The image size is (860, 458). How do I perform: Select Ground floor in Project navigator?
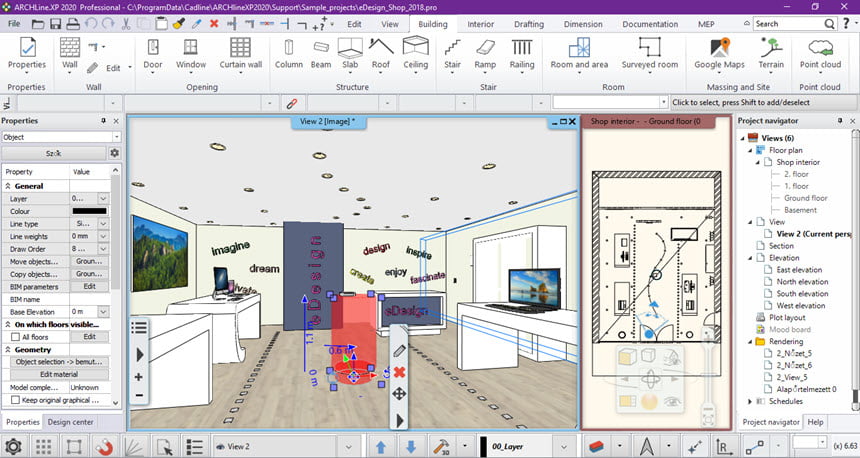805,198
